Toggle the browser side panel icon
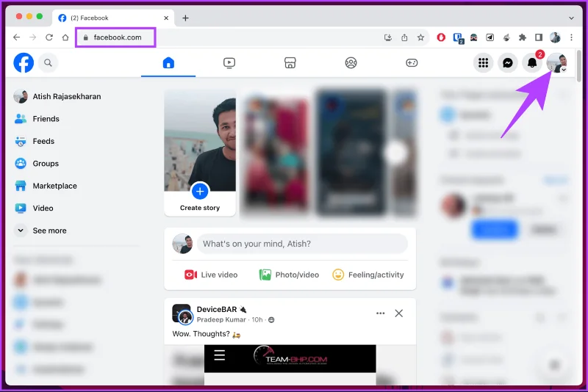The width and height of the screenshot is (588, 392). coord(539,37)
